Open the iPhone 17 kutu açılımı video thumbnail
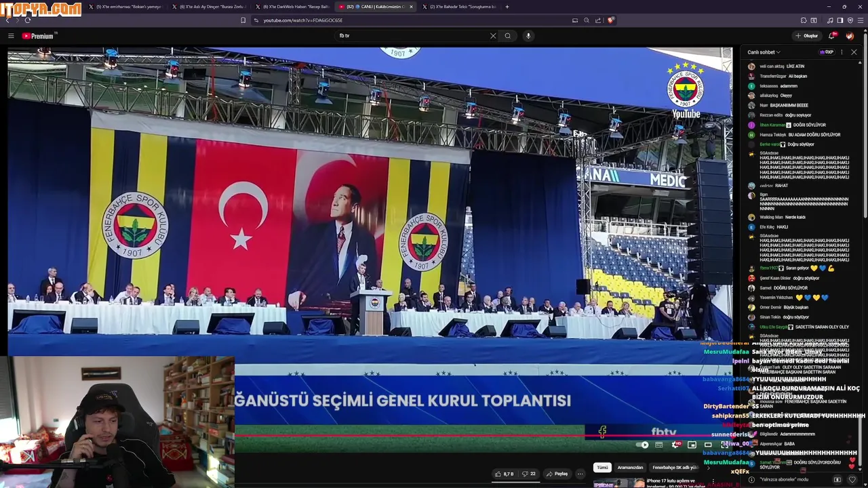Image resolution: width=868 pixels, height=488 pixels. click(x=619, y=483)
